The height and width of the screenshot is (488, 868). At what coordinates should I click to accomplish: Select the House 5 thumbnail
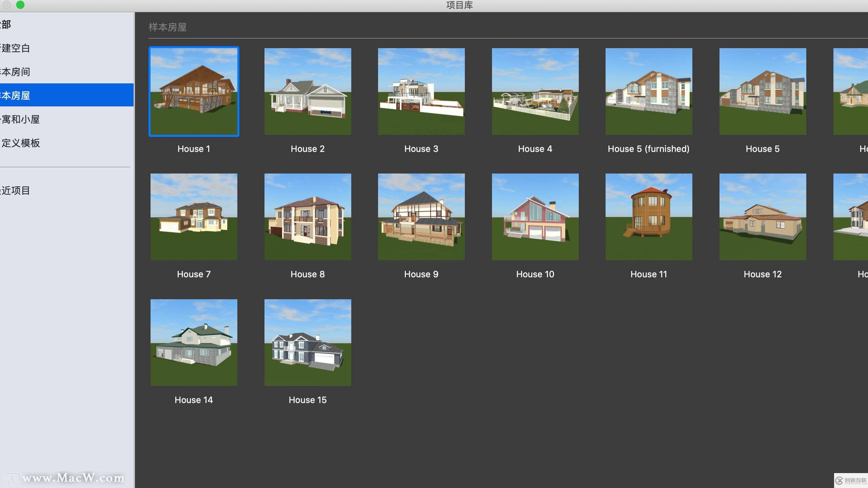(763, 91)
